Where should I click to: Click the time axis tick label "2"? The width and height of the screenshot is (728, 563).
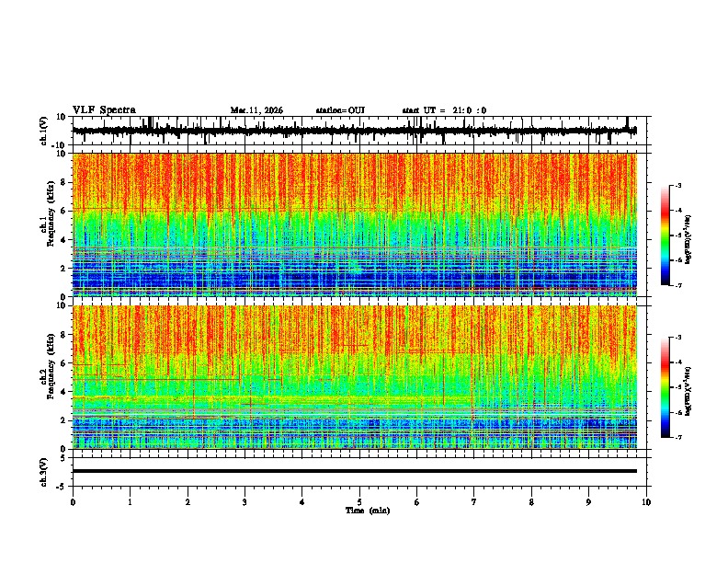[x=188, y=502]
